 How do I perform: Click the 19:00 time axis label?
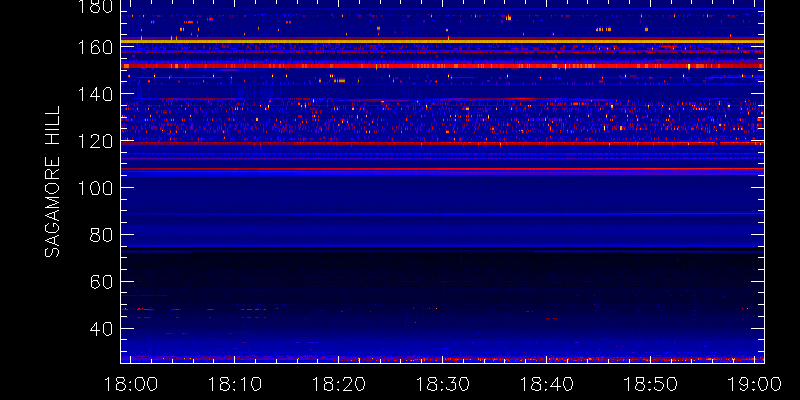coord(755,384)
